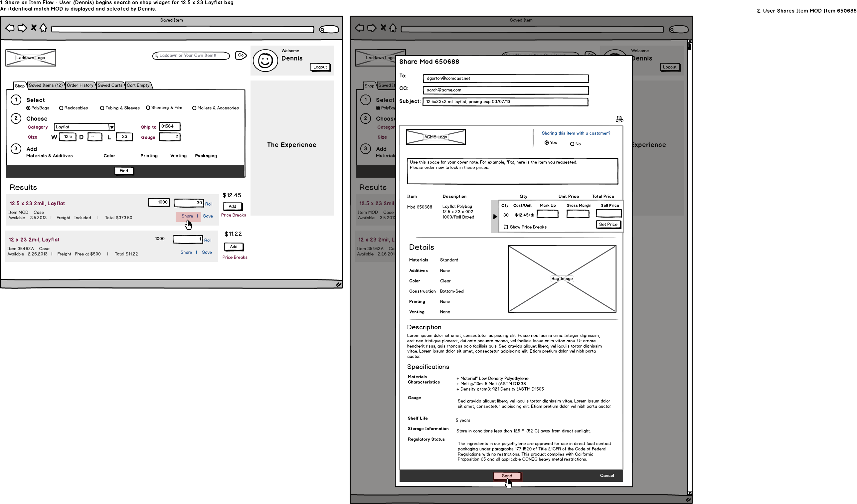This screenshot has height=504, width=857.
Task: Click the back arrow in the left browser window
Action: (x=10, y=28)
